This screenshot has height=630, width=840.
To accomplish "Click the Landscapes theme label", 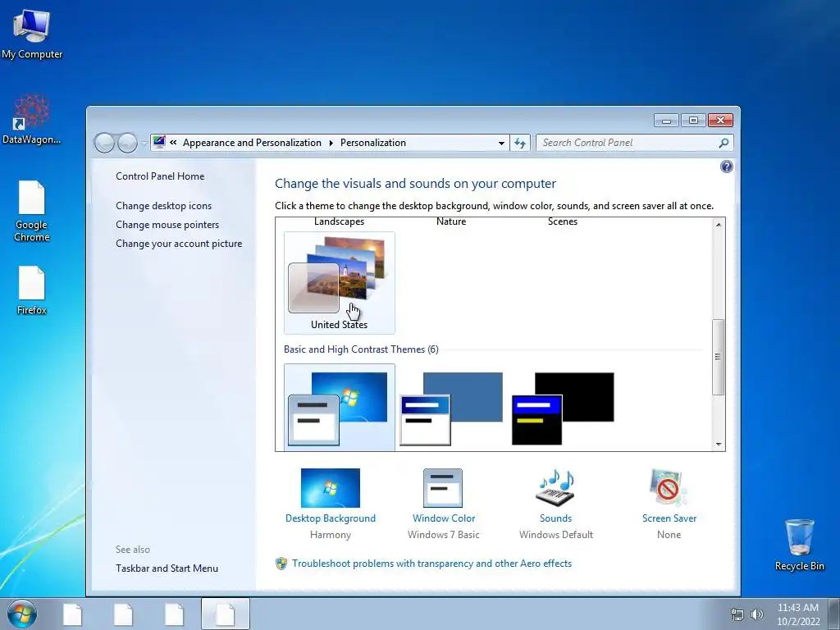I will pos(339,221).
